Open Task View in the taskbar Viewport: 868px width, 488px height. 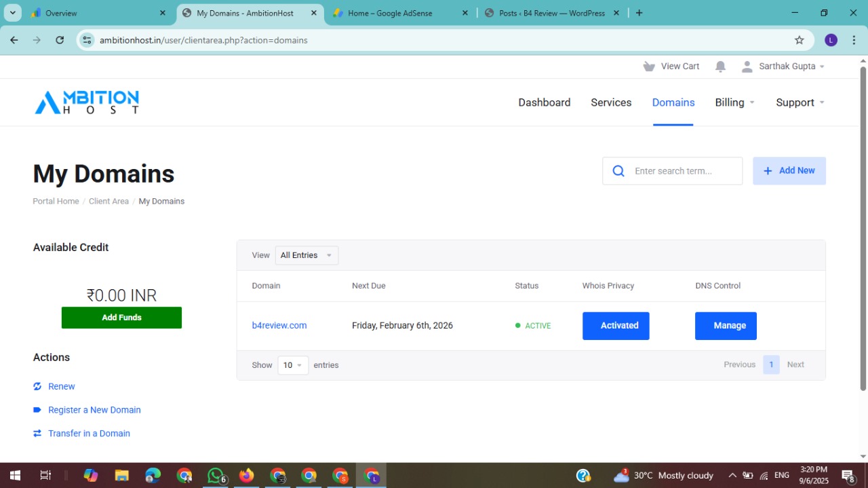(45, 475)
